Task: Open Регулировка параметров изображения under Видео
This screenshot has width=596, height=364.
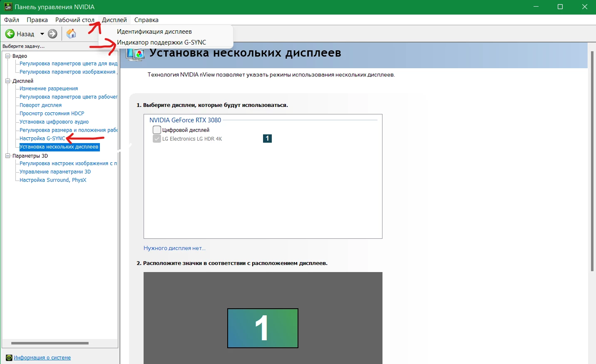Action: coord(68,72)
